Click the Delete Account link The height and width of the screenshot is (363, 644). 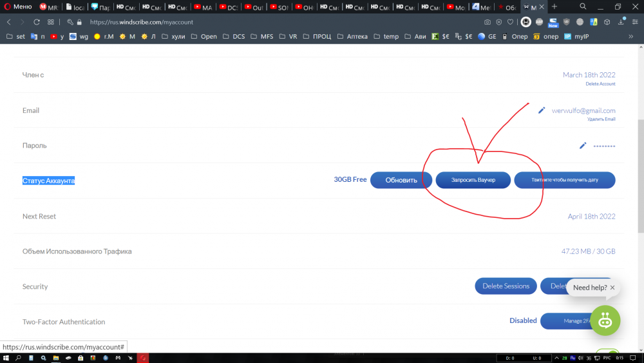pyautogui.click(x=600, y=84)
